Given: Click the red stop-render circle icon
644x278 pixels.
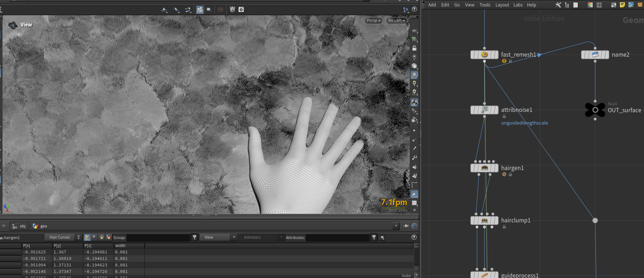Looking at the screenshot, I should pos(221,10).
